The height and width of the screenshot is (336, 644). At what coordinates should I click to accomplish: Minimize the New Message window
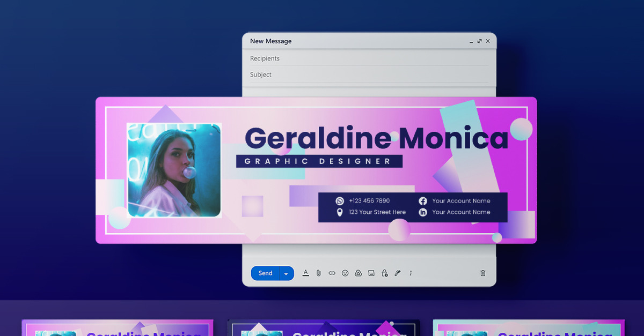tap(471, 41)
